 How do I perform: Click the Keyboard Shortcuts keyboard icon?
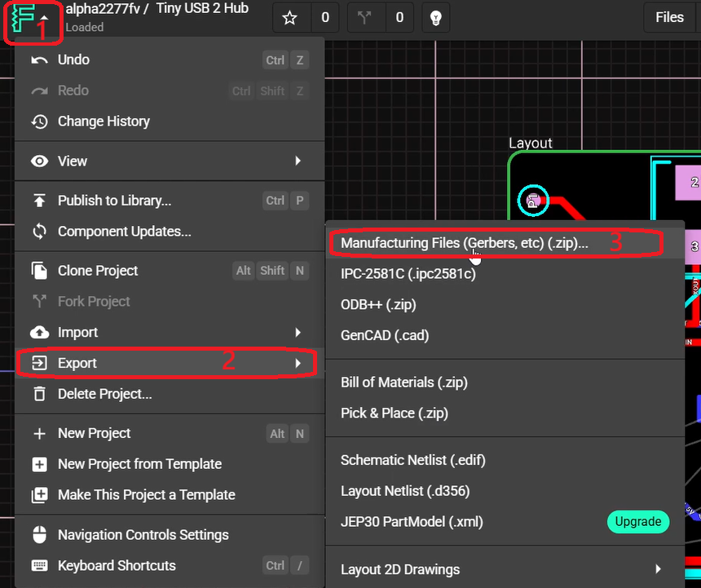point(39,566)
